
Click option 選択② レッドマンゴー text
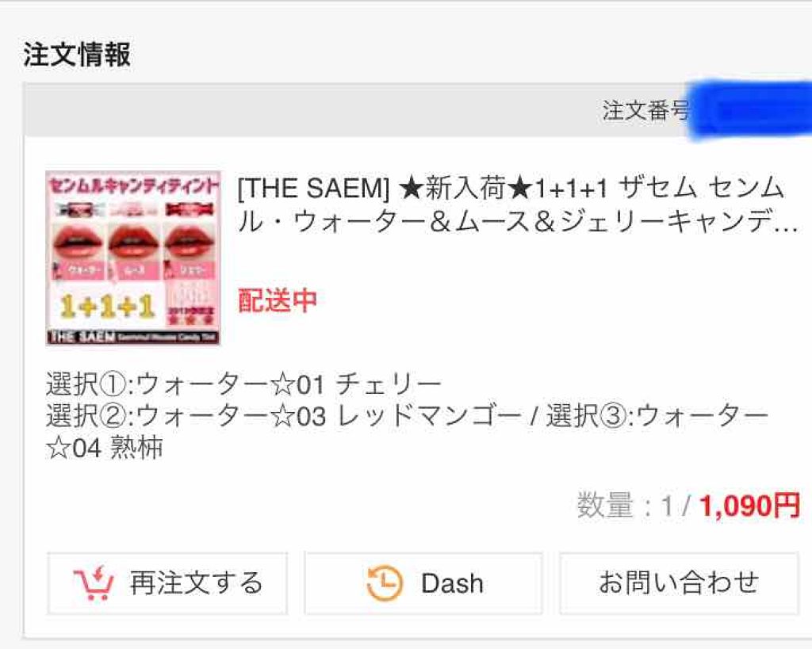pyautogui.click(x=284, y=416)
